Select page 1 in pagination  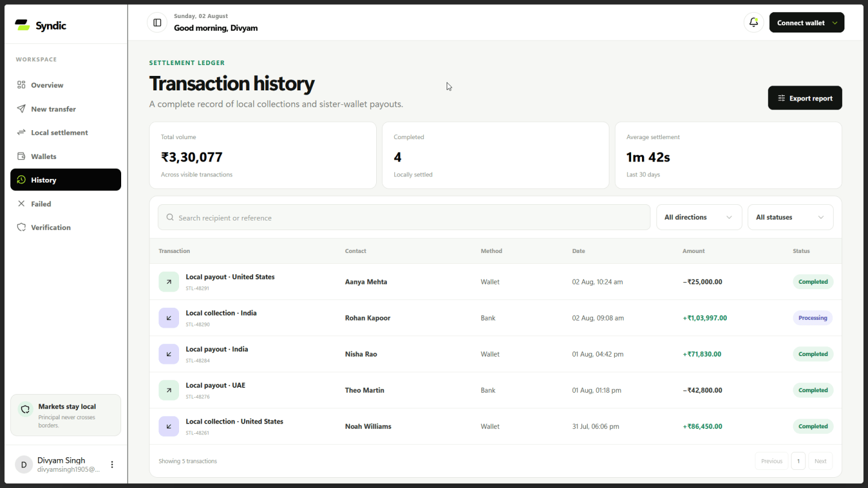click(x=798, y=461)
